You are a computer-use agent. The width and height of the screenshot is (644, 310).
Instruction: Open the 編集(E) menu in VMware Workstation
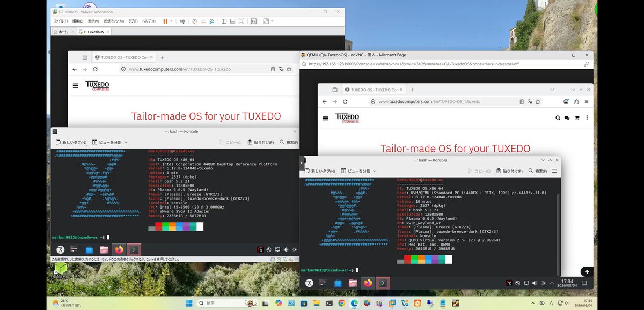point(78,21)
